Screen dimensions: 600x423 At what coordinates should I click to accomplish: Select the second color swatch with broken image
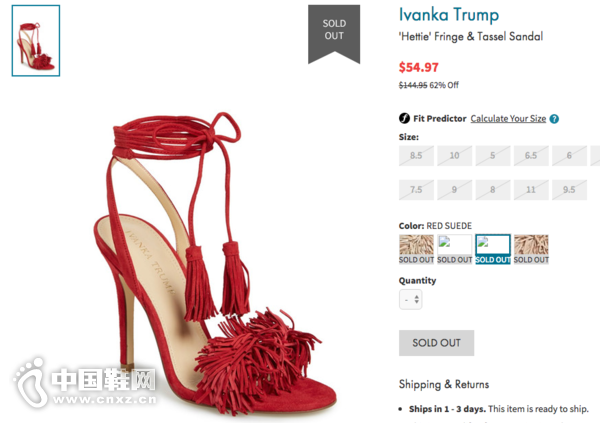pyautogui.click(x=455, y=249)
